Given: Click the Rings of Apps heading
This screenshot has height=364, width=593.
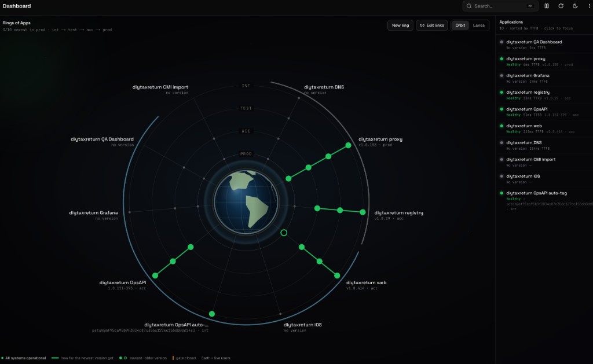Looking at the screenshot, I should (17, 23).
